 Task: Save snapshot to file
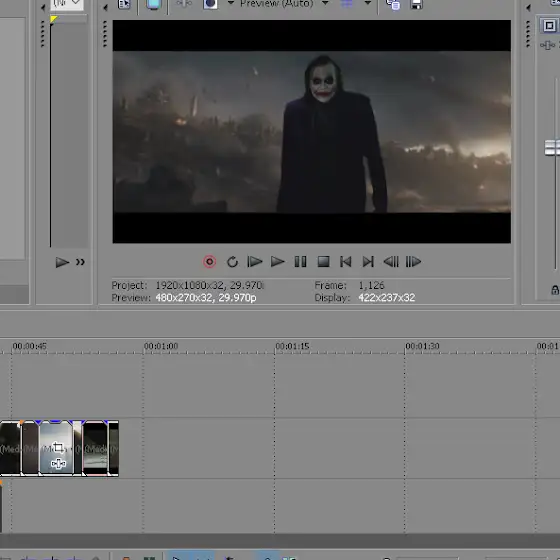(416, 4)
